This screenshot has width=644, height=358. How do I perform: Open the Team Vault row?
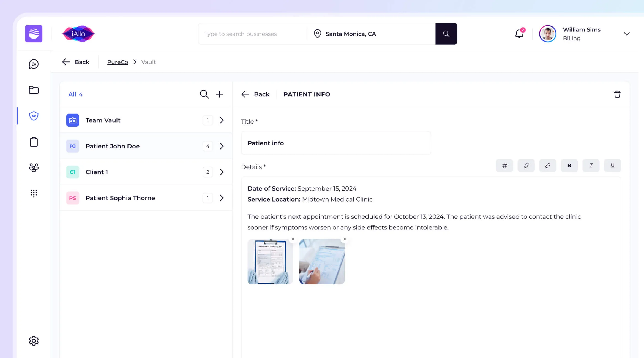coord(146,120)
